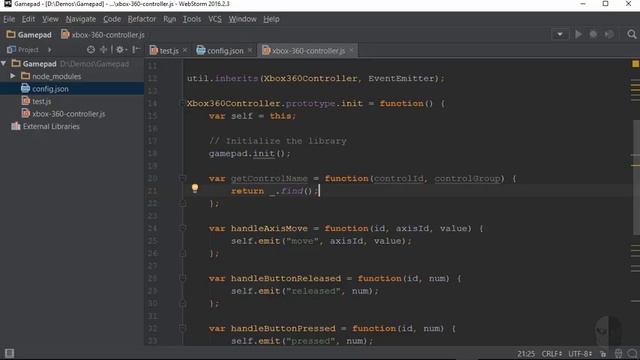Image resolution: width=640 pixels, height=360 pixels.
Task: Click the small arrow beside Project label
Action: point(49,50)
